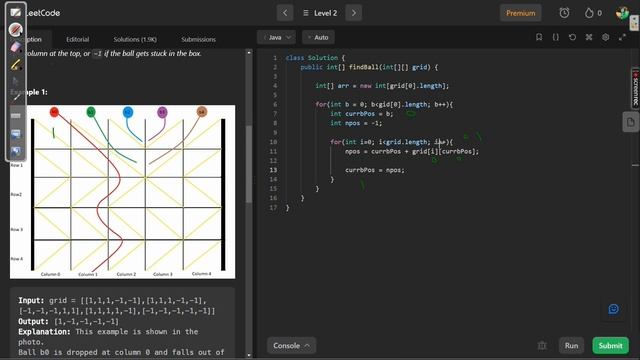This screenshot has height=360, width=640.
Task: Switch to the Submissions tab
Action: (198, 39)
